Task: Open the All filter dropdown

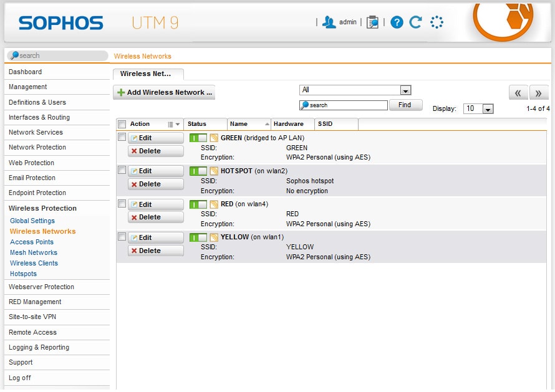Action: point(355,90)
